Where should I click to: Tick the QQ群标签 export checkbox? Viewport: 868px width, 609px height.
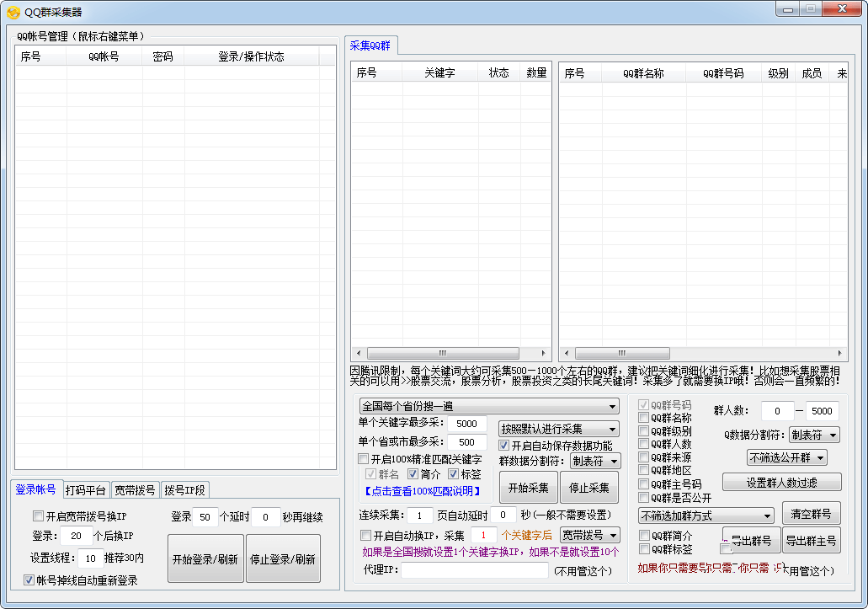coord(644,548)
